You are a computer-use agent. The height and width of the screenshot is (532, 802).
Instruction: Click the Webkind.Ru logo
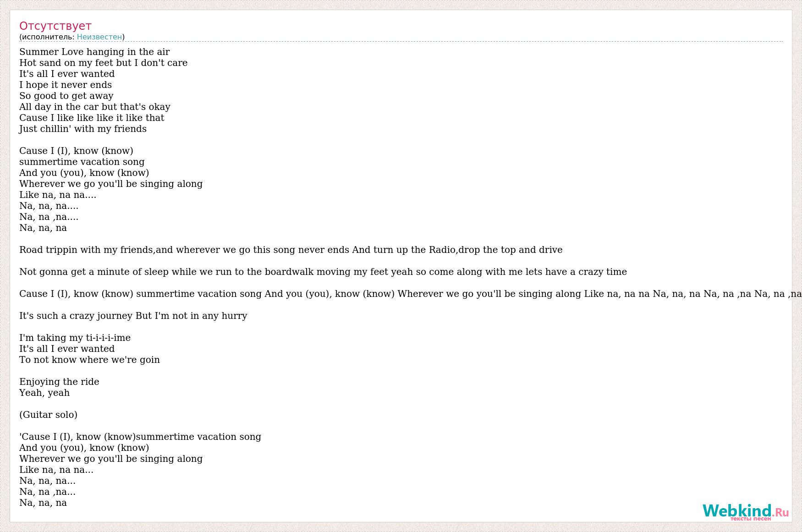[746, 511]
